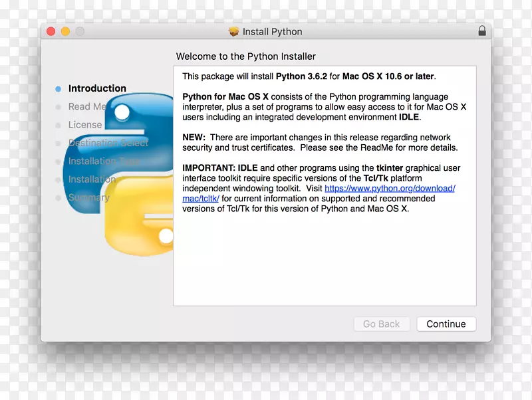This screenshot has width=532, height=400.
Task: Select the Summary step in the sidebar
Action: click(x=88, y=197)
